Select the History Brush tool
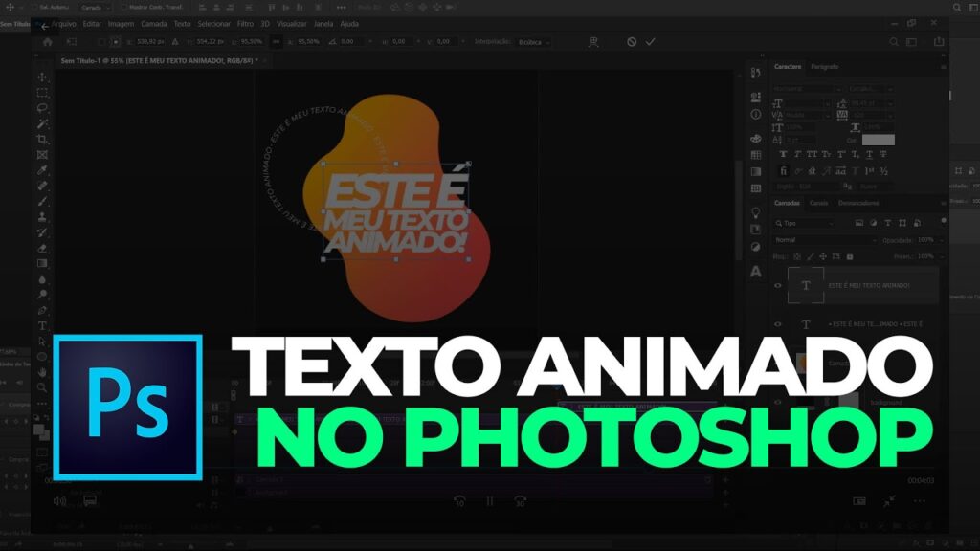The image size is (980, 551). coord(42,232)
